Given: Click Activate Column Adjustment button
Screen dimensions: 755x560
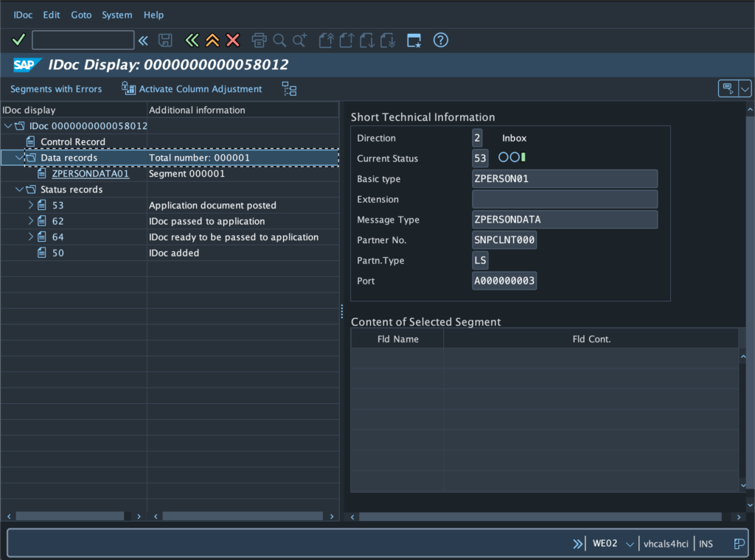Looking at the screenshot, I should (x=192, y=89).
